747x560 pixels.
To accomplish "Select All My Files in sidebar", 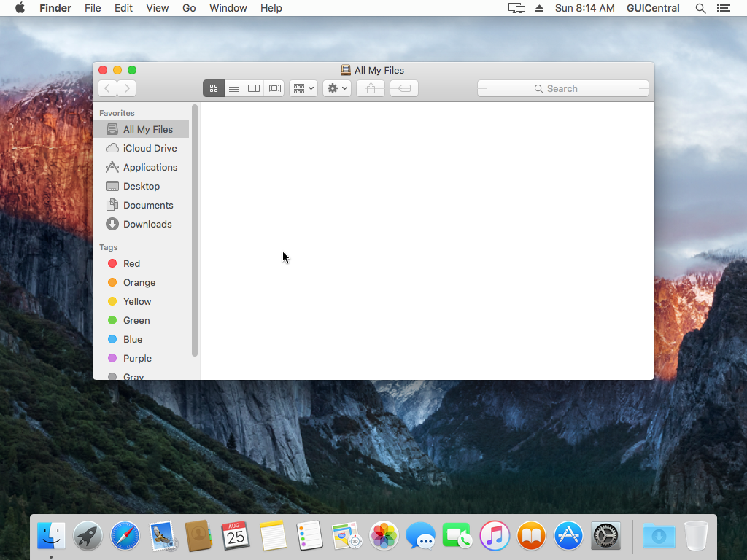I will [x=141, y=129].
